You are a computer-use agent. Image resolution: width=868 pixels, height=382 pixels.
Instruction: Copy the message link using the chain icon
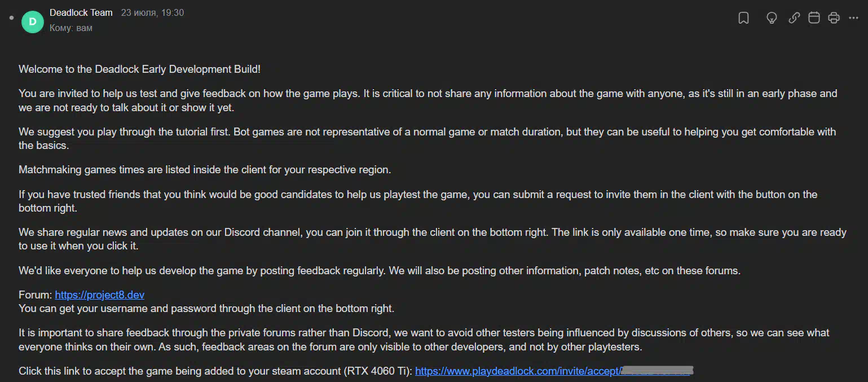click(794, 18)
